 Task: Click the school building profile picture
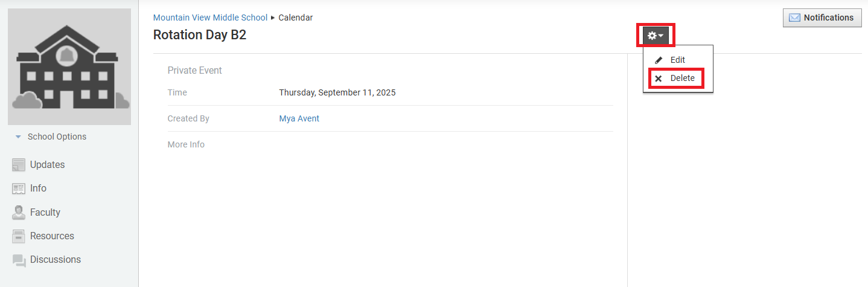point(69,66)
